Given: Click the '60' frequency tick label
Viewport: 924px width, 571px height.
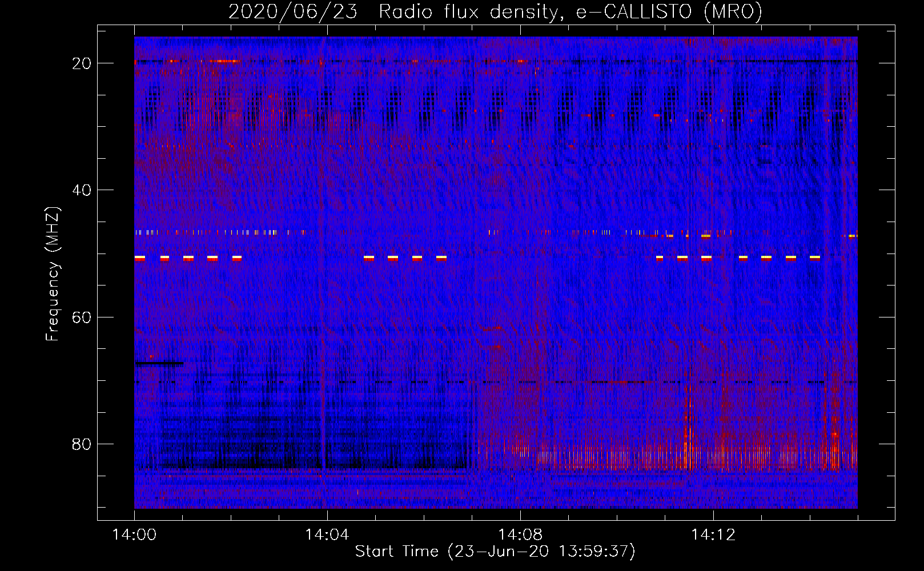Looking at the screenshot, I should coord(82,317).
